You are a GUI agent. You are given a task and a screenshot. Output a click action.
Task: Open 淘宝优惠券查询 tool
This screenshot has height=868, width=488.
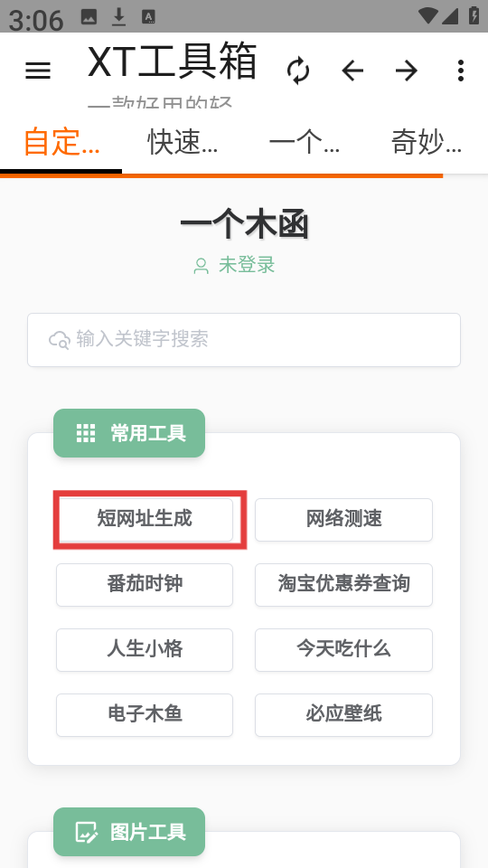point(343,585)
